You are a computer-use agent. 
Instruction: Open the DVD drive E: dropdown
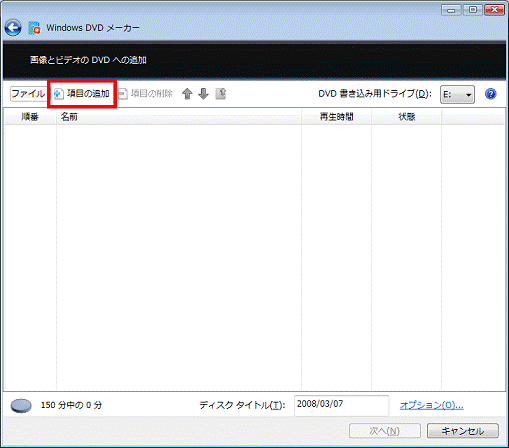coord(457,95)
